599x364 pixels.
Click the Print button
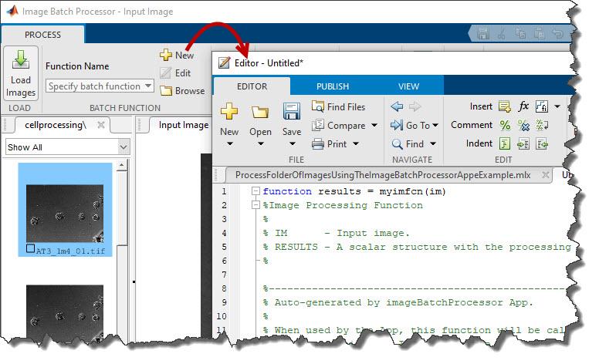(329, 144)
